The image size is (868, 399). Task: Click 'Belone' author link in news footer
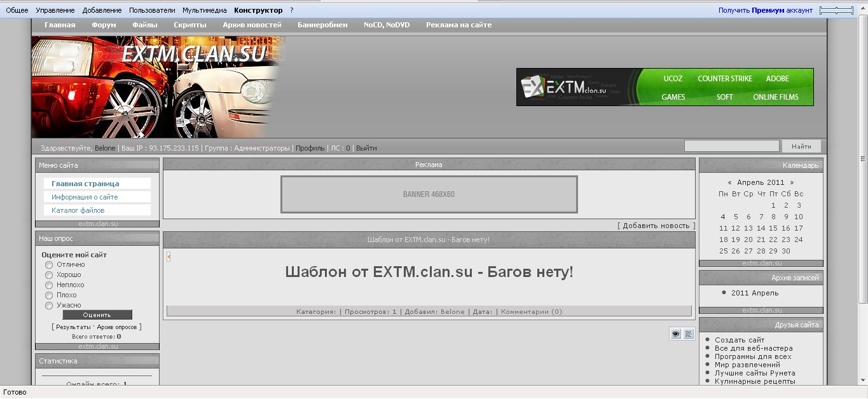453,312
